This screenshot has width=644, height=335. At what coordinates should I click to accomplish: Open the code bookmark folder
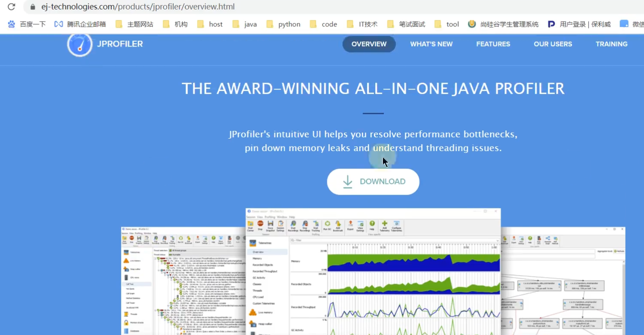(x=324, y=24)
